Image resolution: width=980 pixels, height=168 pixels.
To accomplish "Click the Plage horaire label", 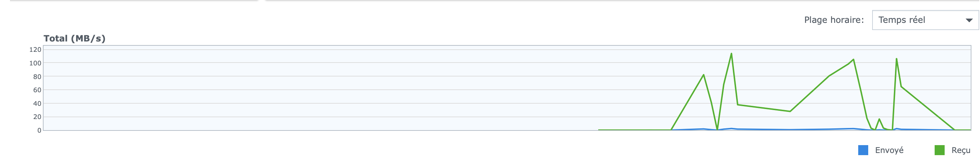I will coord(834,20).
